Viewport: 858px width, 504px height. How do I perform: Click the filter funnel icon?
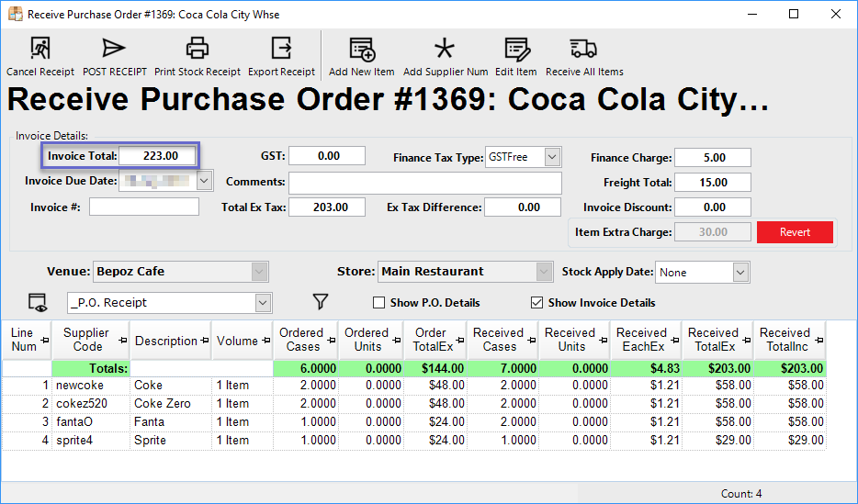[320, 302]
